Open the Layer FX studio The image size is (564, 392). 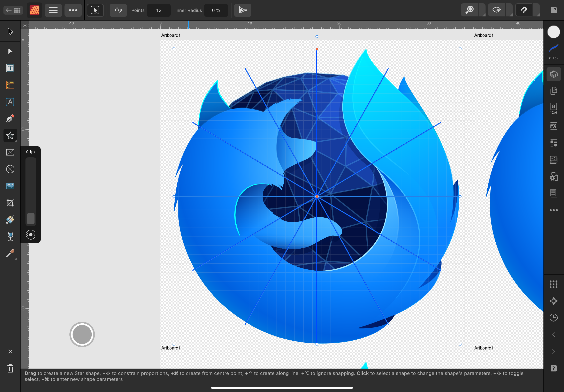554,126
